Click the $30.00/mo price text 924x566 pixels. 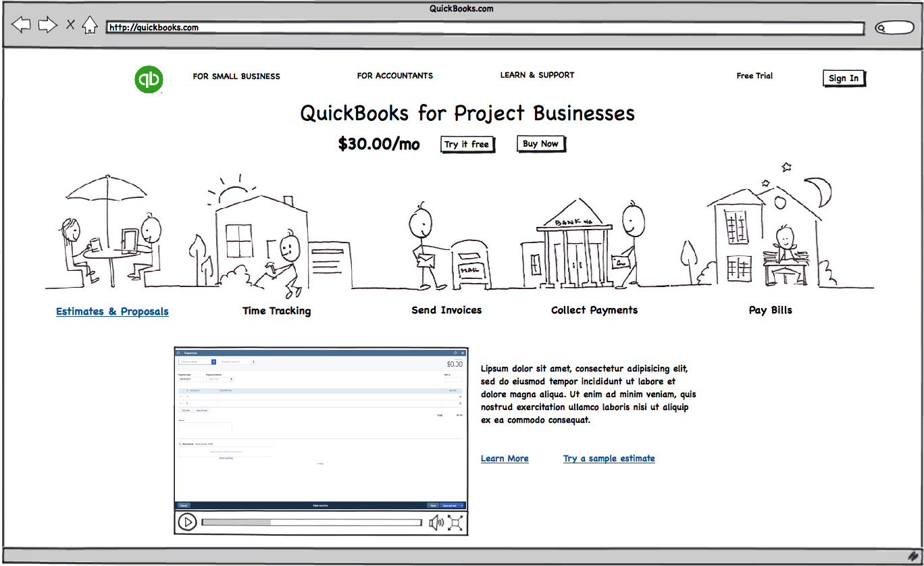click(x=379, y=144)
